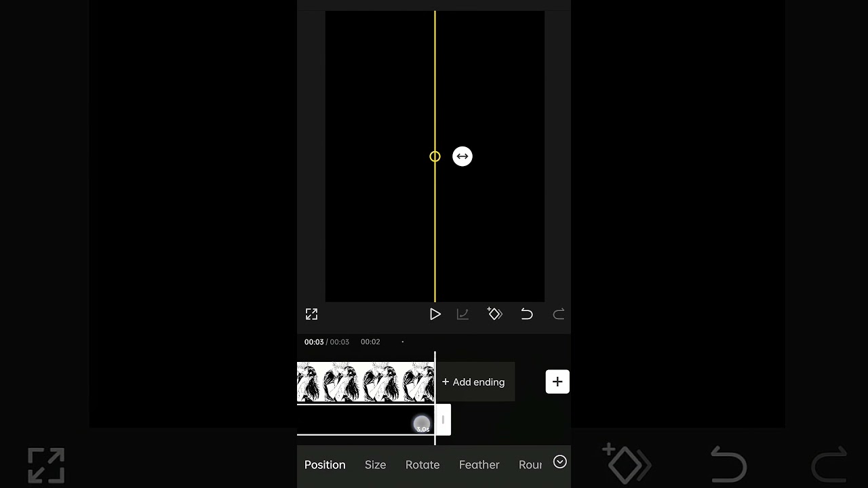Play the video preview
The height and width of the screenshot is (488, 868).
(x=435, y=314)
